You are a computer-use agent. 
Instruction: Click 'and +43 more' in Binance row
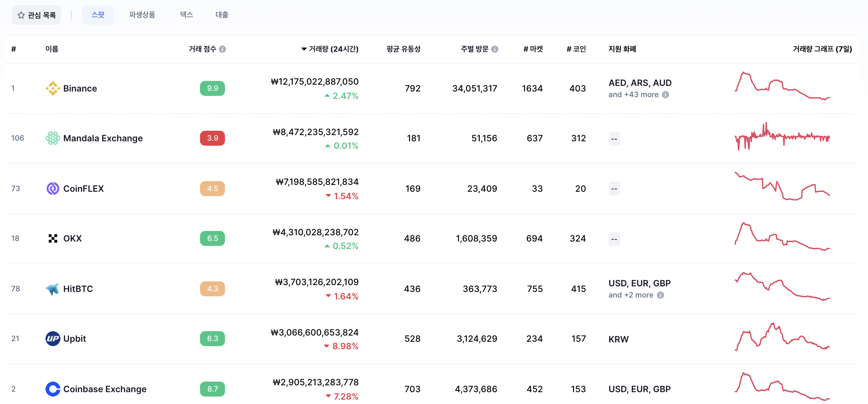pos(633,95)
